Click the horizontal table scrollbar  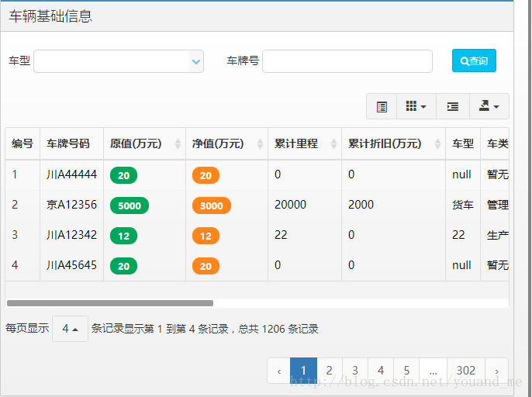pyautogui.click(x=110, y=303)
